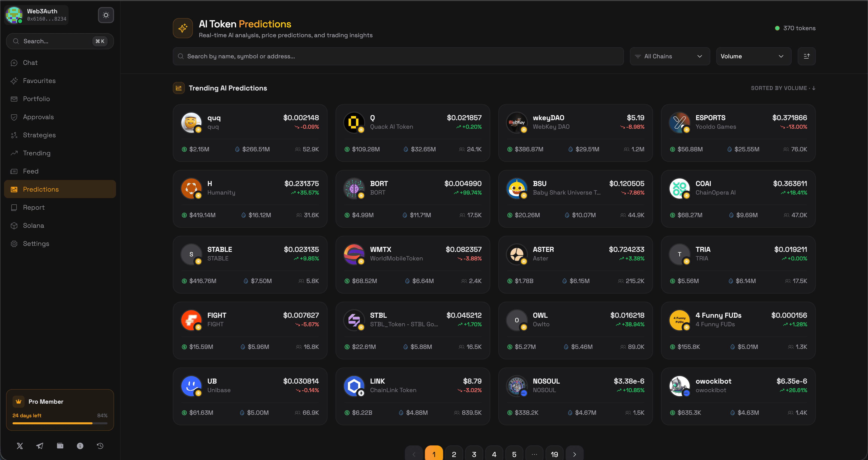Viewport: 868px width, 460px height.
Task: Open Chat in the sidebar
Action: pos(60,63)
